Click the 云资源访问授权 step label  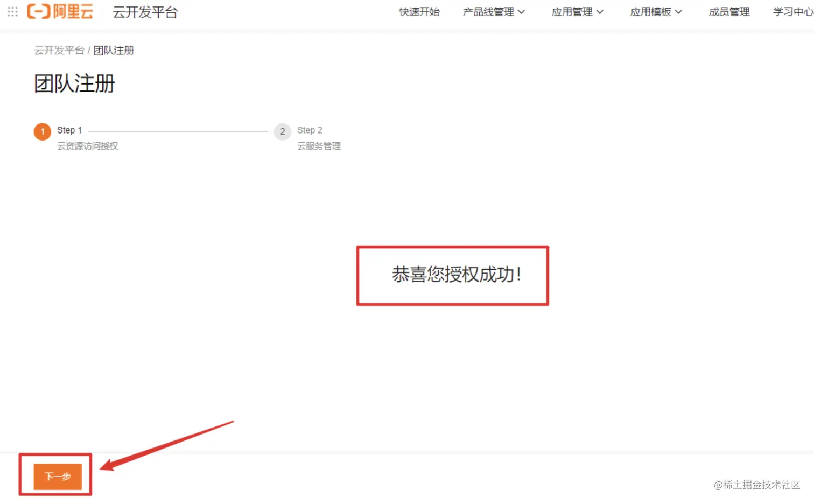click(x=88, y=146)
